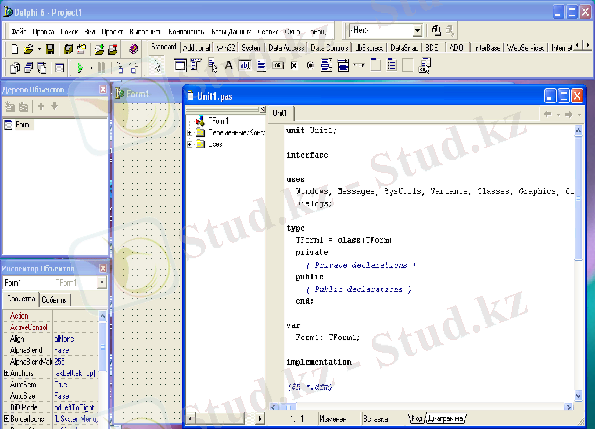
Task: Click the move-up arrow in Object TreeView
Action: pyautogui.click(x=41, y=107)
